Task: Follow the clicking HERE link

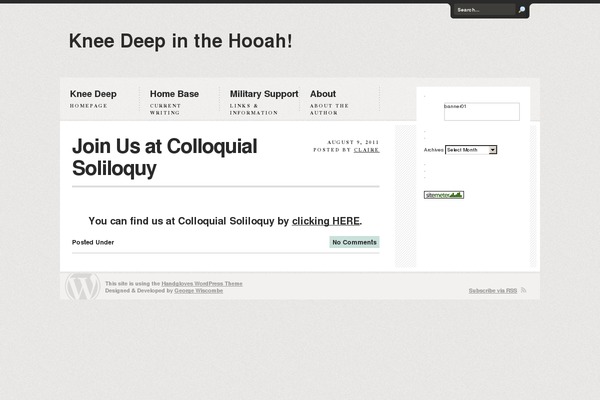Action: point(326,221)
